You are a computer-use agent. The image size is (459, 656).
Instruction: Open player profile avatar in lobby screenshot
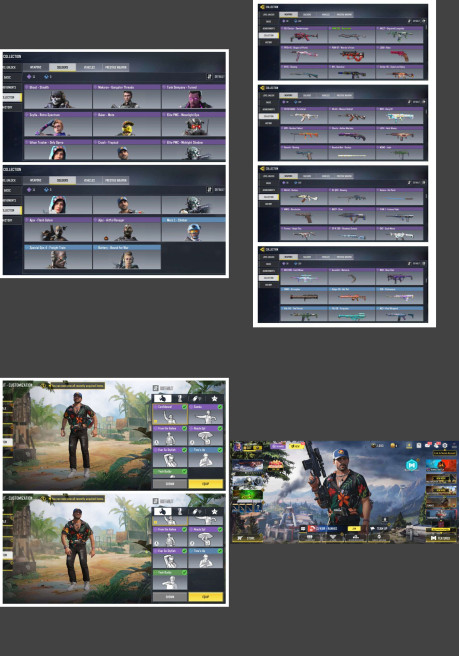pos(238,447)
